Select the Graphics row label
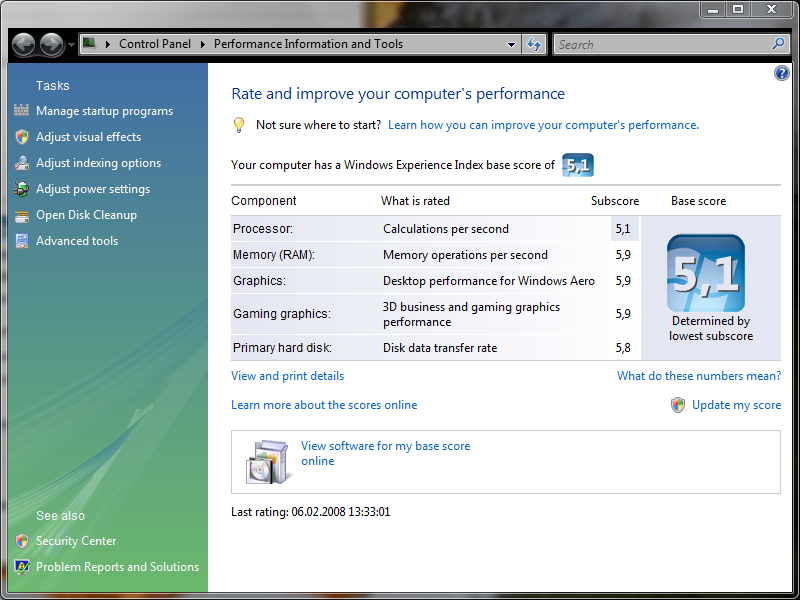Screen dimensions: 800x600 pyautogui.click(x=259, y=281)
